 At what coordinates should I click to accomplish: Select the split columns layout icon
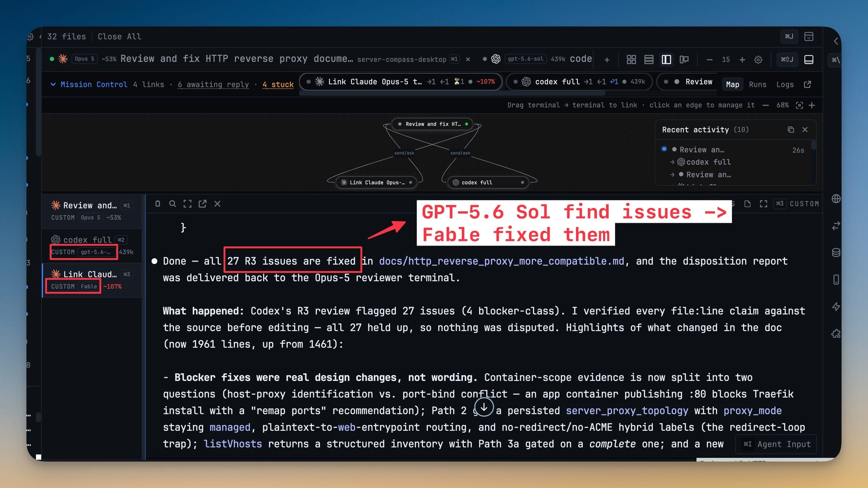[666, 60]
